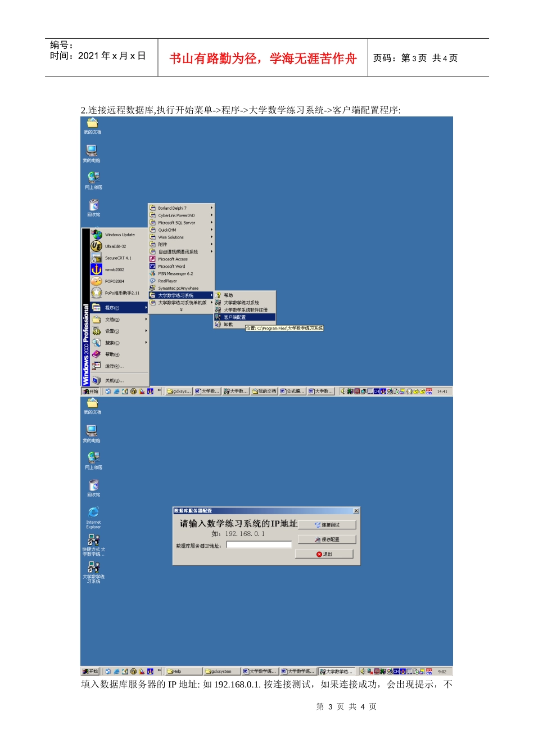Choose 卸载 from the submenu

click(x=228, y=325)
